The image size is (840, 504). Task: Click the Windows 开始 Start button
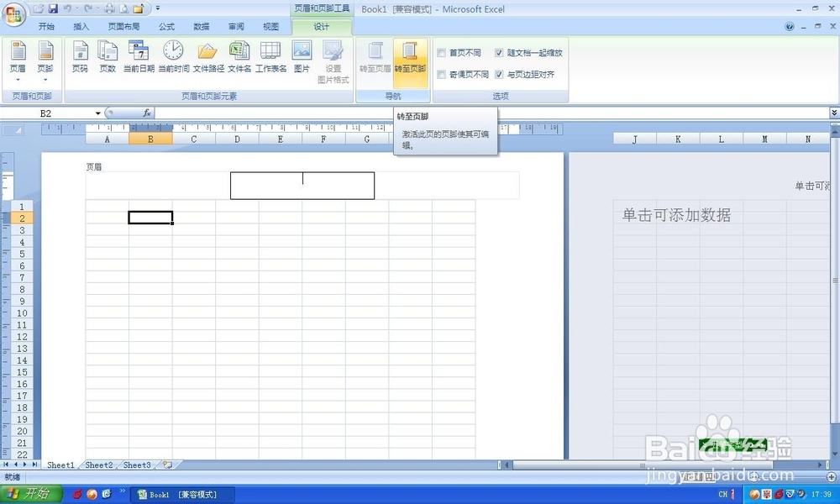(x=31, y=494)
